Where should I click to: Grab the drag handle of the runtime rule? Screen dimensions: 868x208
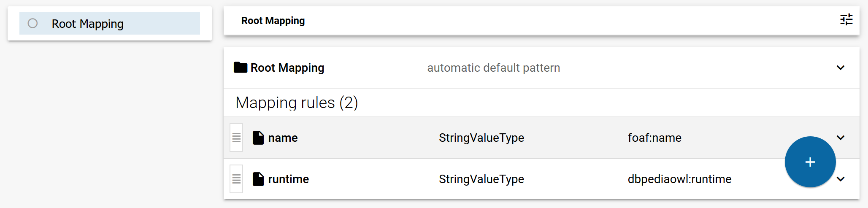[x=236, y=179]
